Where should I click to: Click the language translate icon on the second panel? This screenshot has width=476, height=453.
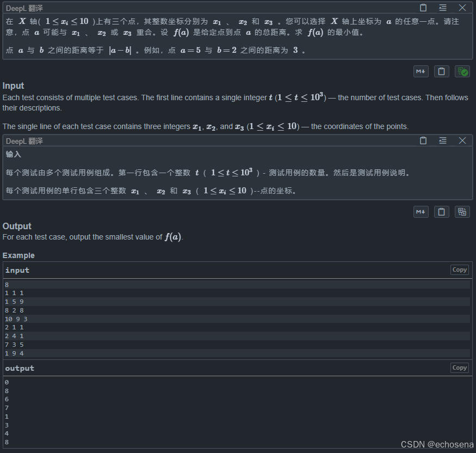(462, 211)
